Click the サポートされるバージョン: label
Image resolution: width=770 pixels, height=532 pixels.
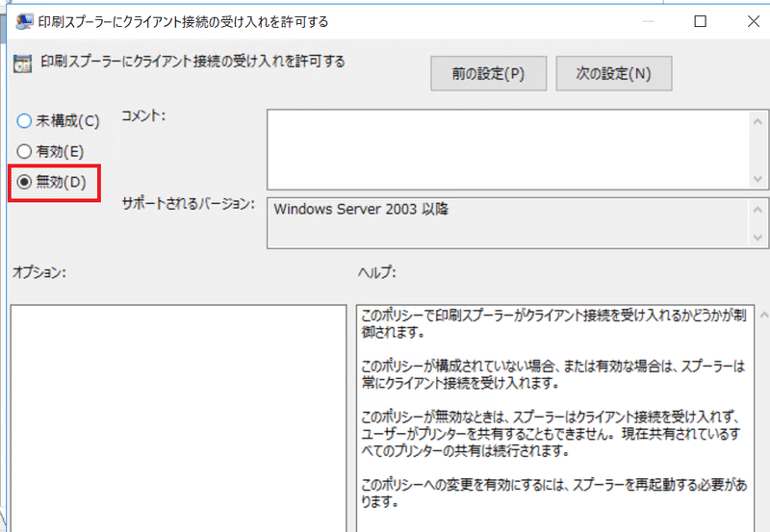188,204
